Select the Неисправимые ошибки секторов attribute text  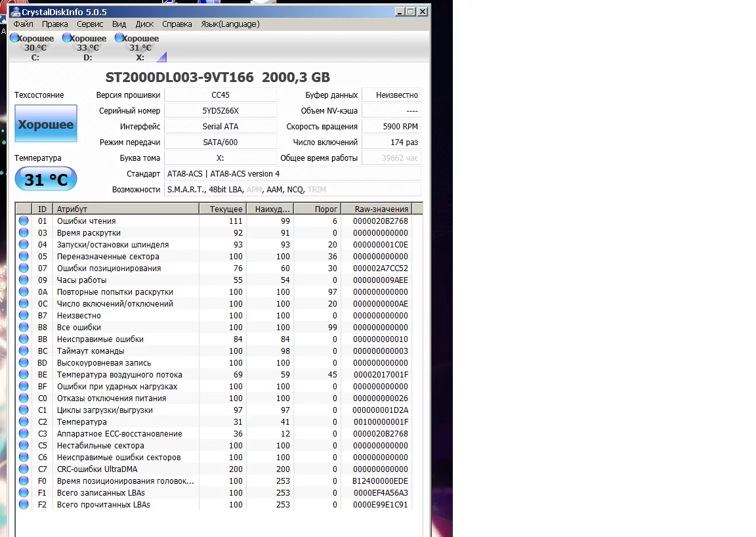tap(119, 458)
